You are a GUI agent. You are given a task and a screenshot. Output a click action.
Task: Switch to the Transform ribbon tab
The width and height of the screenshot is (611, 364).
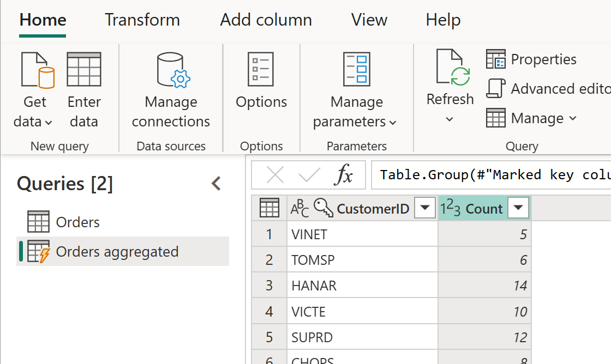point(142,20)
